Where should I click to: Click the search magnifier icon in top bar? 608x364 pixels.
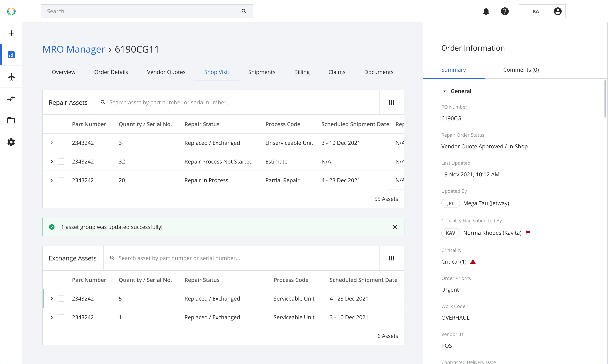(244, 11)
